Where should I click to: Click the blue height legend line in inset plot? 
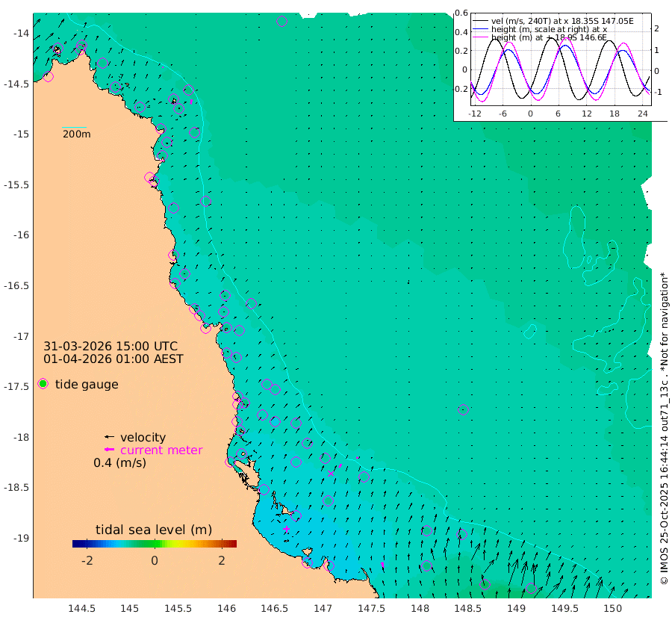click(480, 29)
